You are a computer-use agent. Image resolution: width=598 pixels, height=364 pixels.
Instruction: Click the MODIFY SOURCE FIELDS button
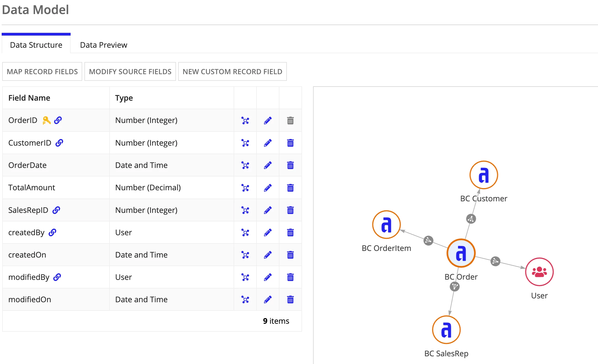click(x=130, y=72)
